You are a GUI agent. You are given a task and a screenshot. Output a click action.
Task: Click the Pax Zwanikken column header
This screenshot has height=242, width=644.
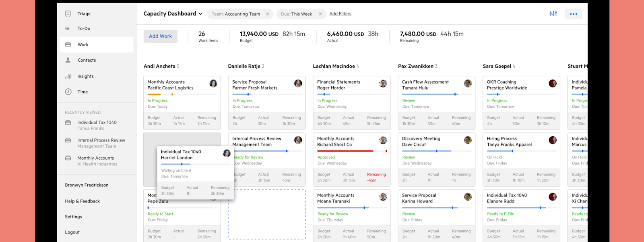417,66
